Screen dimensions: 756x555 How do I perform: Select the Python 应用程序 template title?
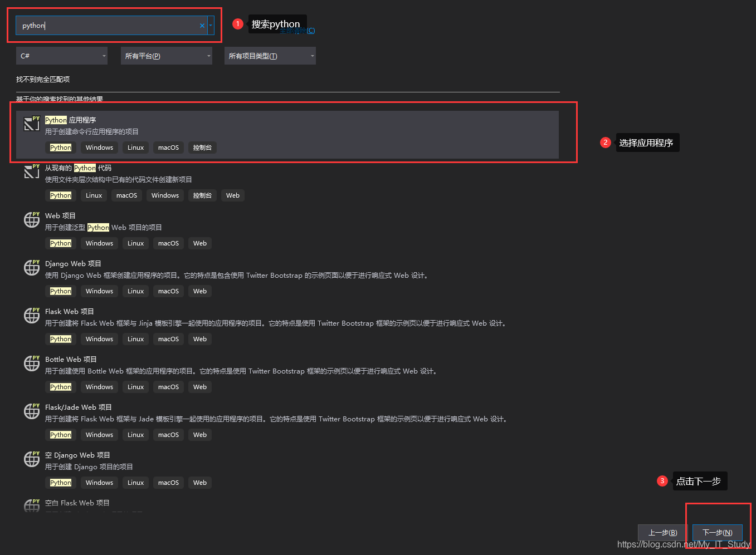pos(71,120)
